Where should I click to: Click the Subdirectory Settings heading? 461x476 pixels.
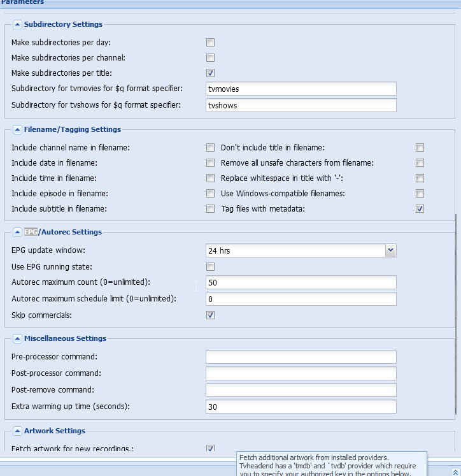63,24
